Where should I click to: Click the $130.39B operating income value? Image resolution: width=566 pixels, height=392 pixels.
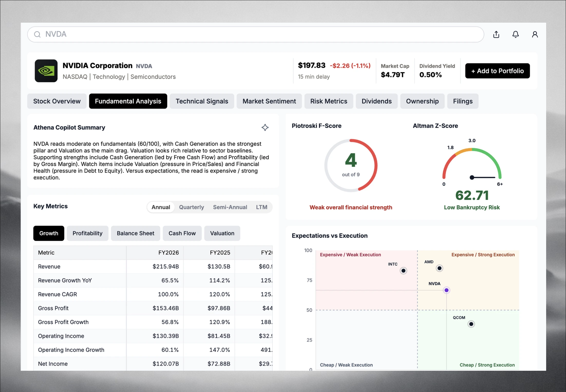point(166,336)
